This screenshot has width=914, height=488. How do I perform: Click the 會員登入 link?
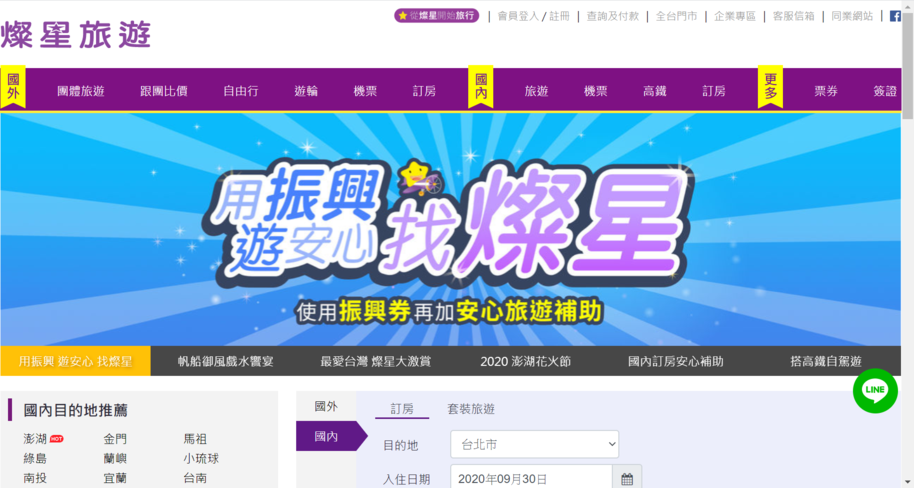pos(518,16)
